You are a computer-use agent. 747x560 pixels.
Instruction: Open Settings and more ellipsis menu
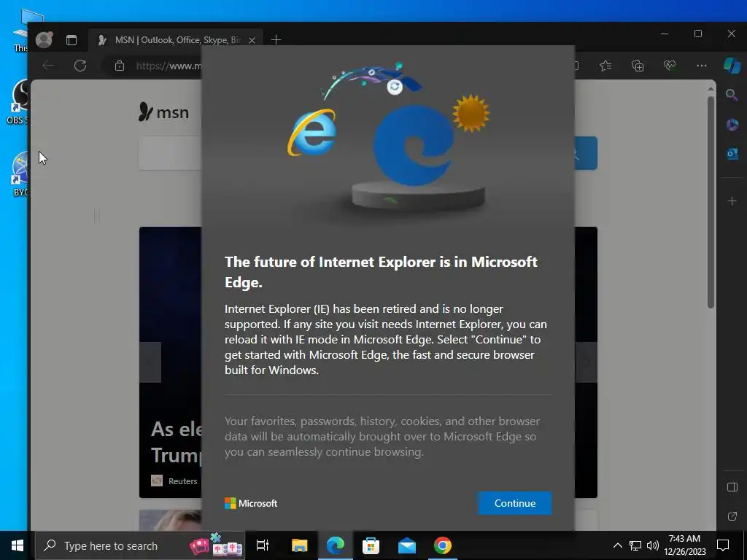coord(701,66)
